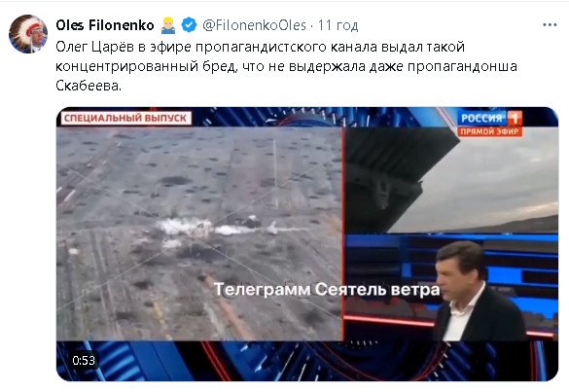Open the three-dot more options menu

pos(550,25)
